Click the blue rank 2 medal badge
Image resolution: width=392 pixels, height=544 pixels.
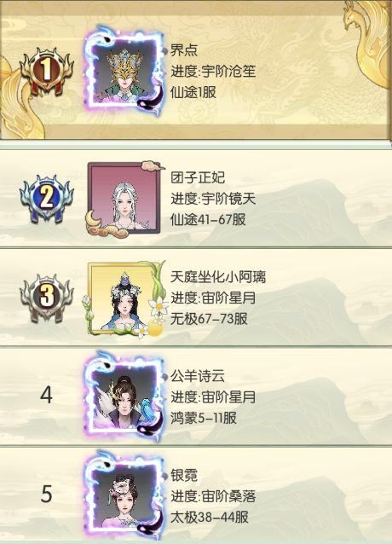[47, 199]
